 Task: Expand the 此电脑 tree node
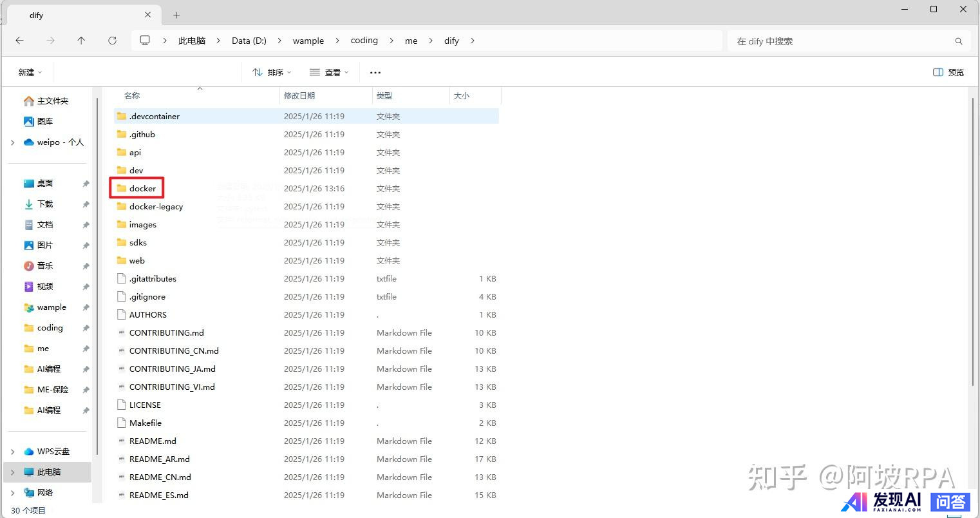[x=12, y=472]
